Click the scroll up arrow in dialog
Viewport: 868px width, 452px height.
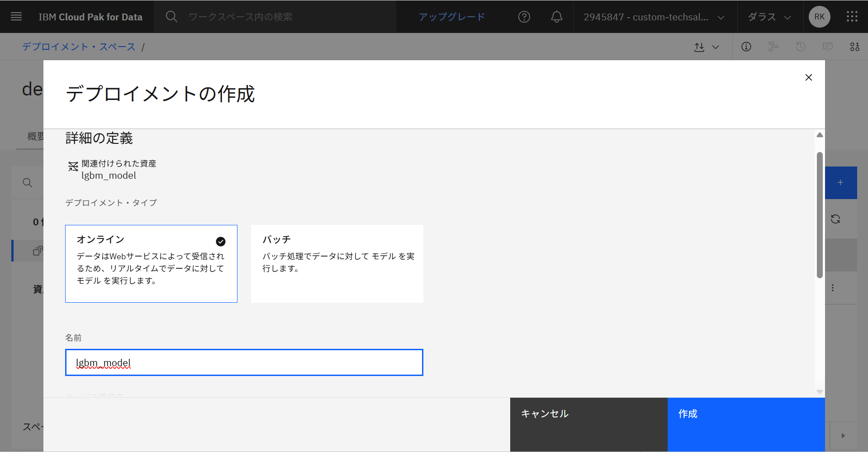click(820, 135)
